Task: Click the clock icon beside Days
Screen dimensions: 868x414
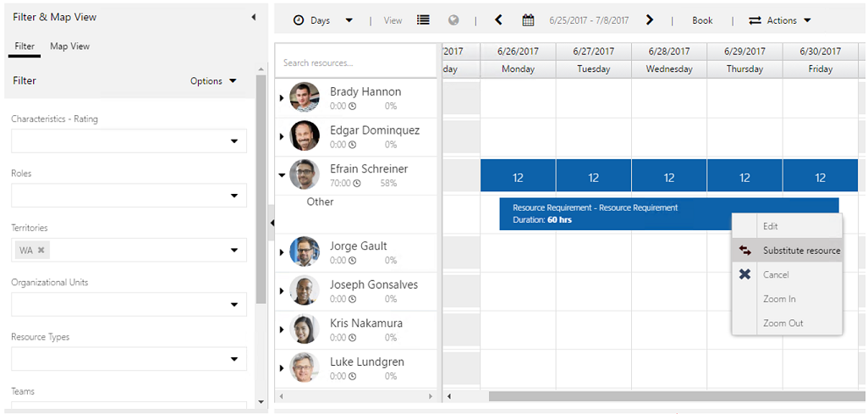Action: click(x=299, y=20)
